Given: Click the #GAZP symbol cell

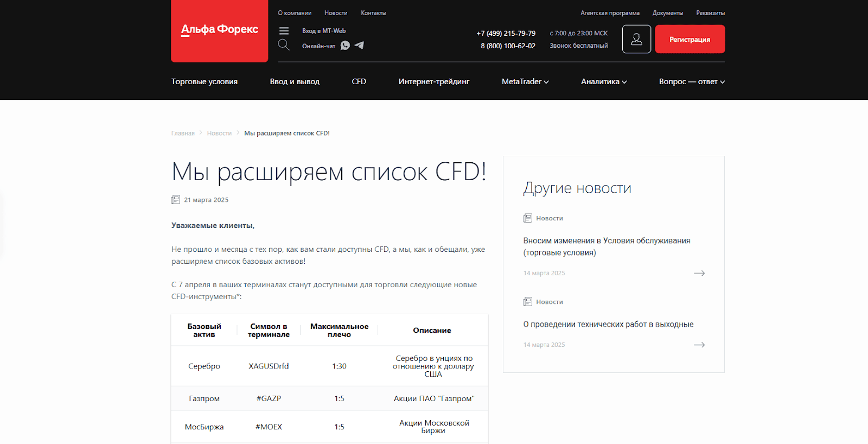Looking at the screenshot, I should (269, 398).
